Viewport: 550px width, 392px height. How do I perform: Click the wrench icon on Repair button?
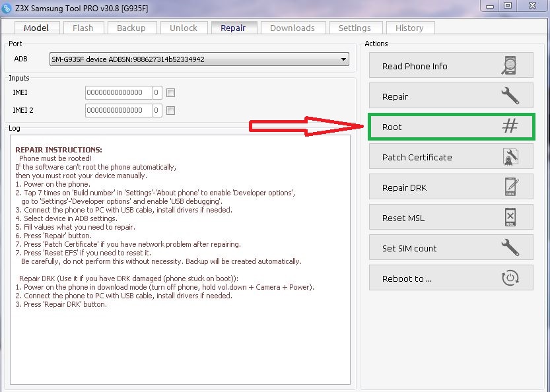point(510,96)
